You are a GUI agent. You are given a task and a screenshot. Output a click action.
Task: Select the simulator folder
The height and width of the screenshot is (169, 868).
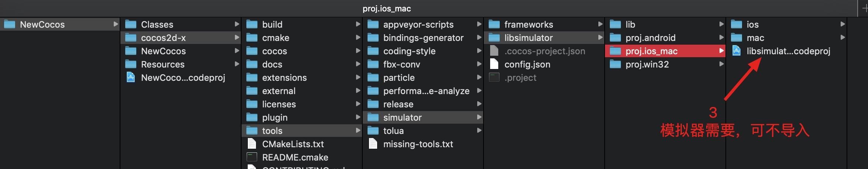(402, 117)
